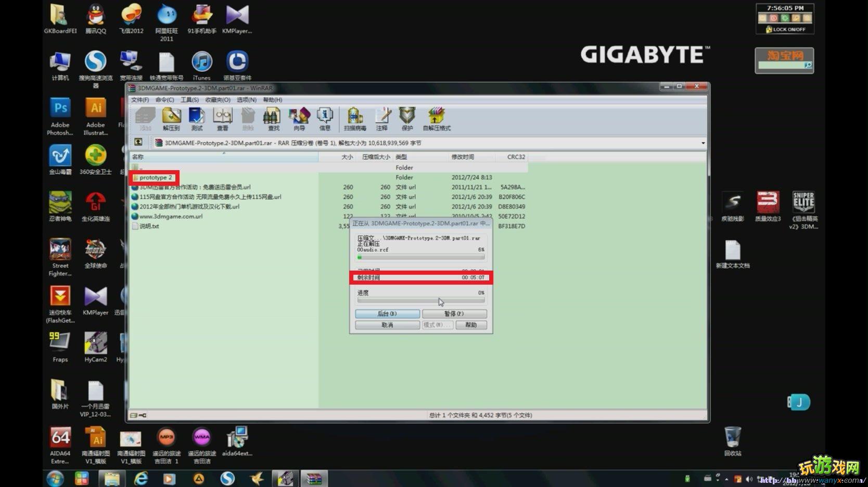Open the 新建文本文档 desktop file
Viewport: 868px width, 487px height.
(x=733, y=254)
